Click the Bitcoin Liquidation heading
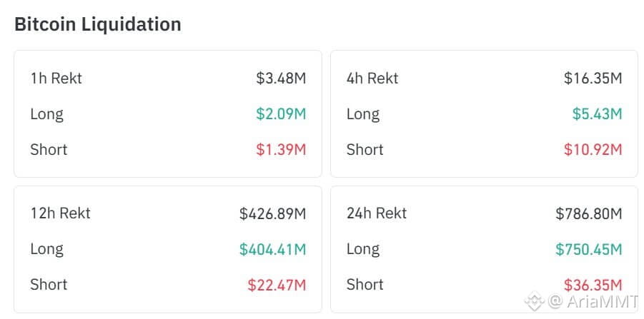 coord(98,24)
